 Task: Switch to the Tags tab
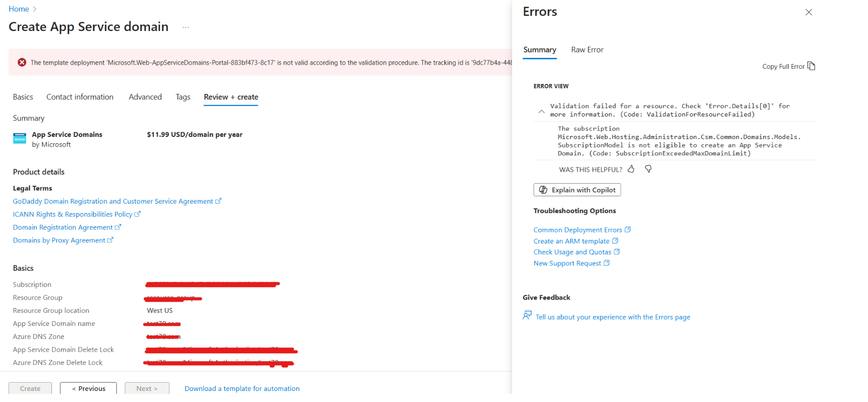point(183,97)
